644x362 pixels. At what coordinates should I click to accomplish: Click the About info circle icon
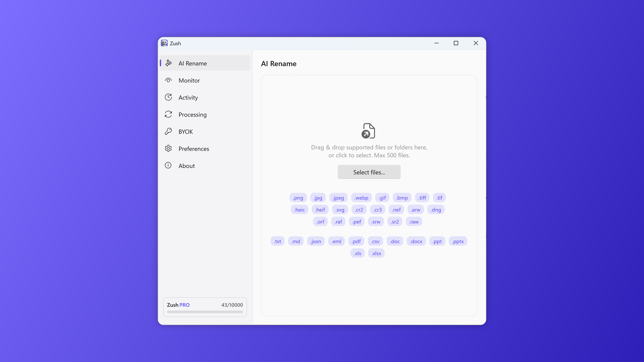tap(168, 166)
